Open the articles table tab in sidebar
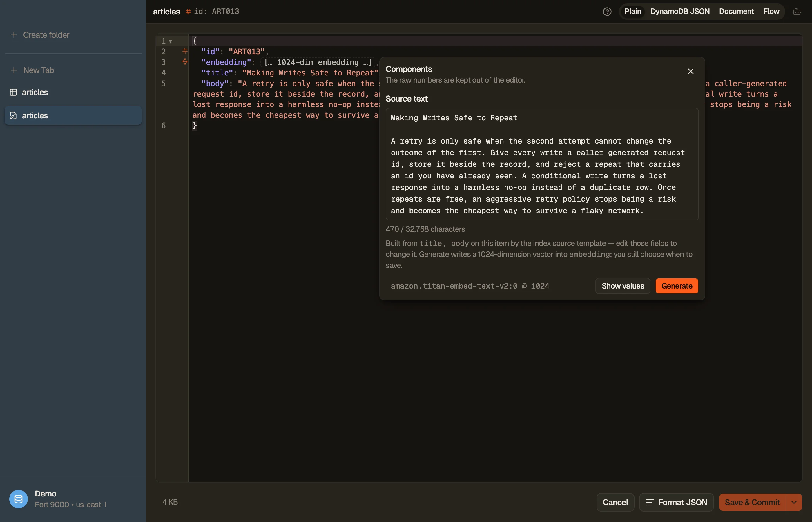812x522 pixels. tap(73, 92)
